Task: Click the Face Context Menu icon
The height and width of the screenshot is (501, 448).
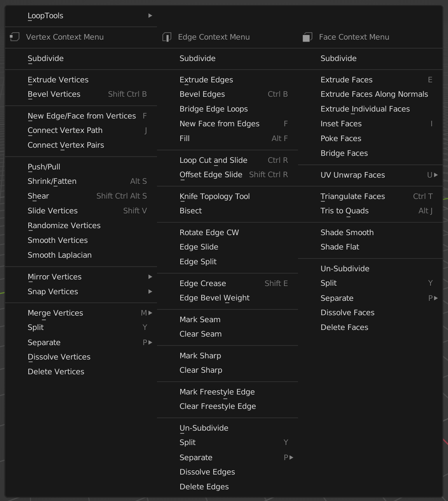Action: click(x=307, y=37)
